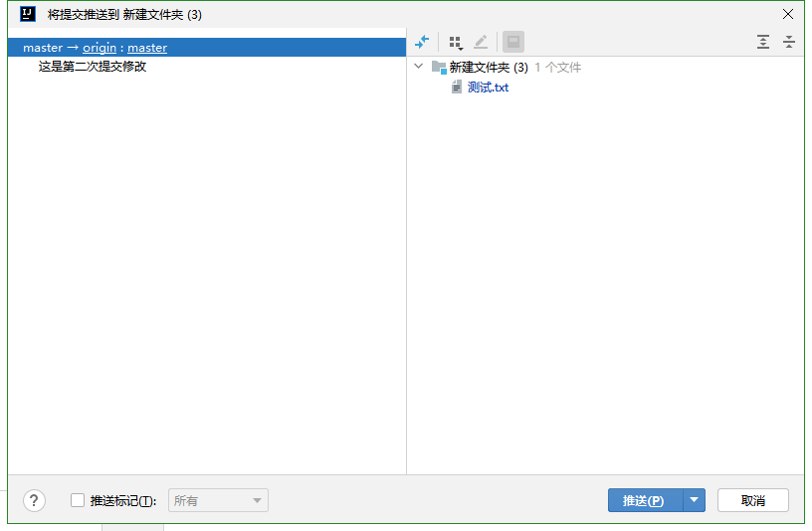This screenshot has height=531, width=812.
Task: Close the push dialog window
Action: [788, 14]
